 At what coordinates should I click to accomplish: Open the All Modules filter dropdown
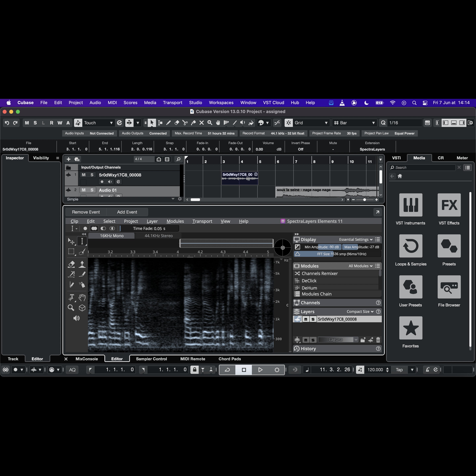coord(360,266)
